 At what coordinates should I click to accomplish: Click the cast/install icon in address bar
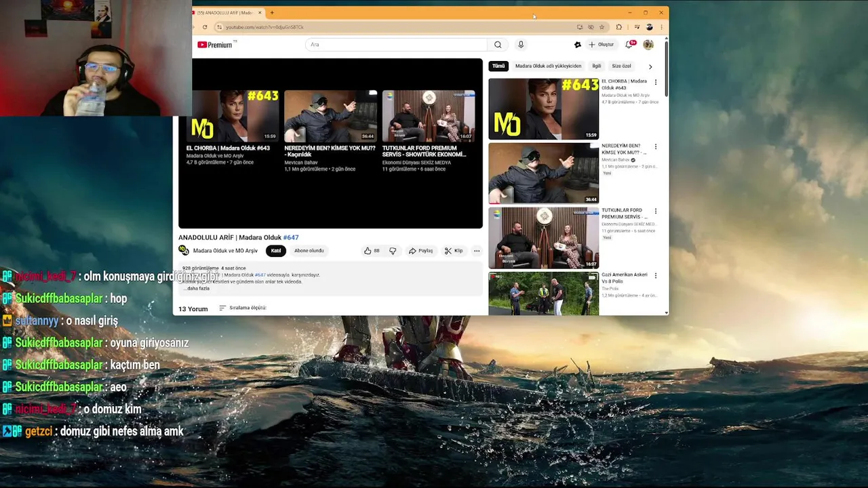point(579,27)
